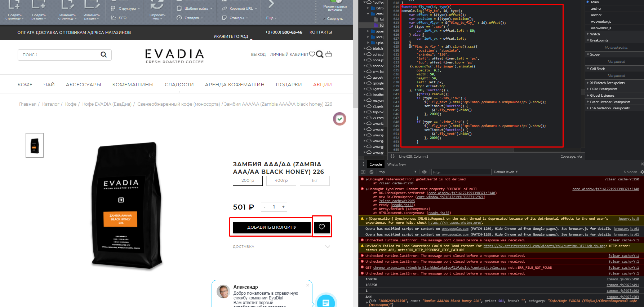Open Default levels dropdown

coord(506,172)
